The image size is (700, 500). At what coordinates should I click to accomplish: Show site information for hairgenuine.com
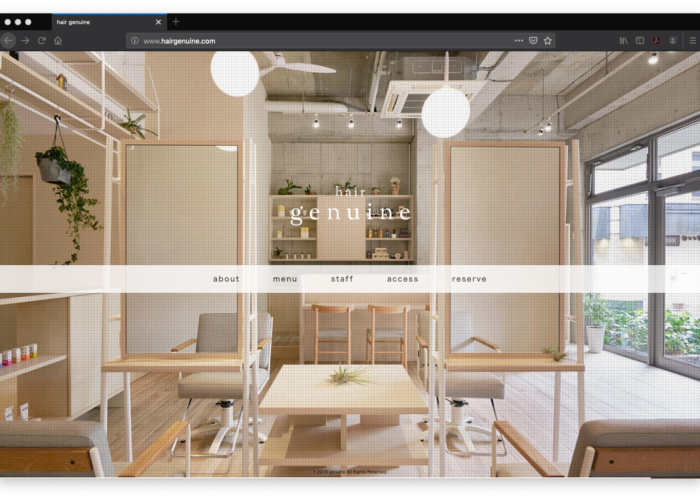[x=134, y=41]
